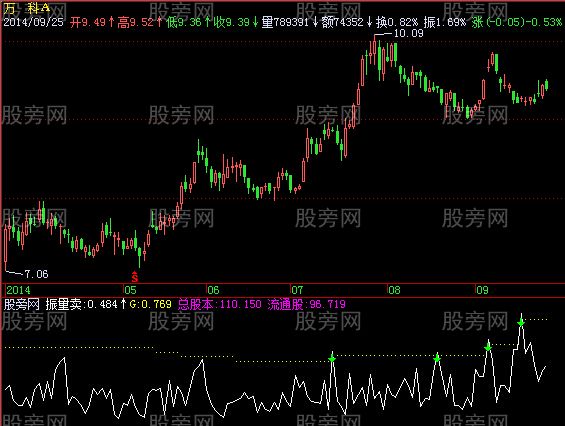
Task: Select the 万科A stock title
Action: coord(27,8)
